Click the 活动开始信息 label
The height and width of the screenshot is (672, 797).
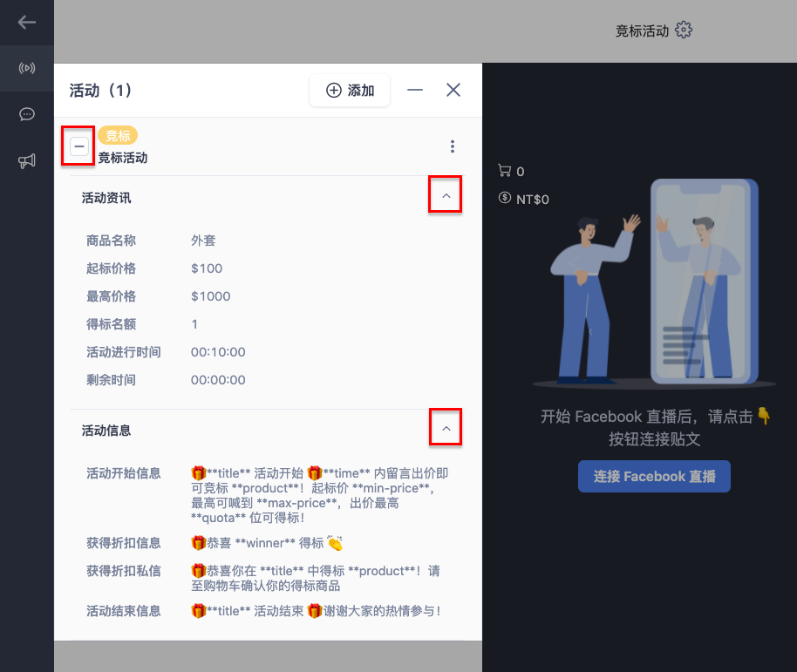(124, 473)
